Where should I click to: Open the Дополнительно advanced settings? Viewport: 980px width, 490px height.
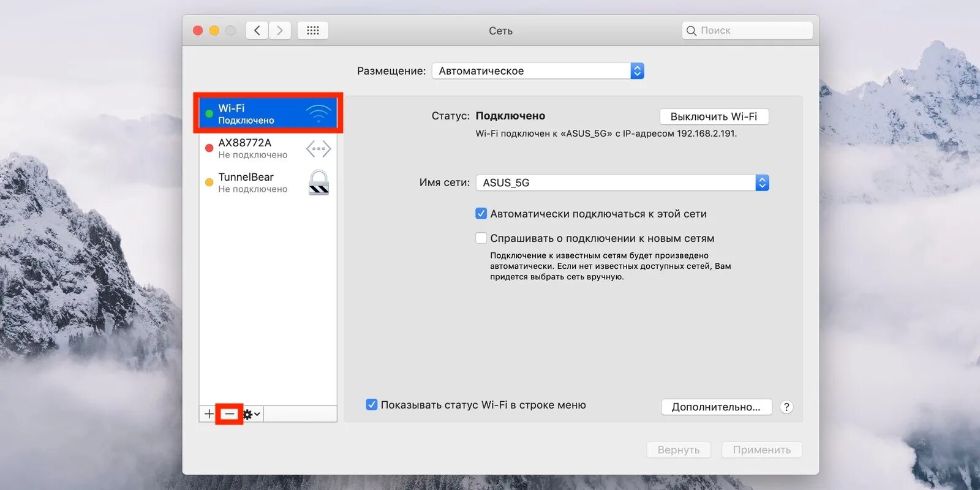tap(716, 407)
